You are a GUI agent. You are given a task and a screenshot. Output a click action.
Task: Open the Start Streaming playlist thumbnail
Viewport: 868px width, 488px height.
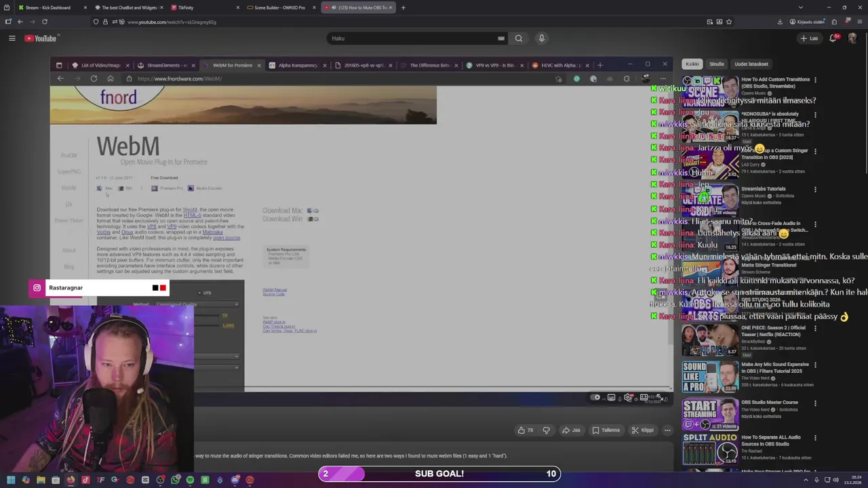[710, 414]
